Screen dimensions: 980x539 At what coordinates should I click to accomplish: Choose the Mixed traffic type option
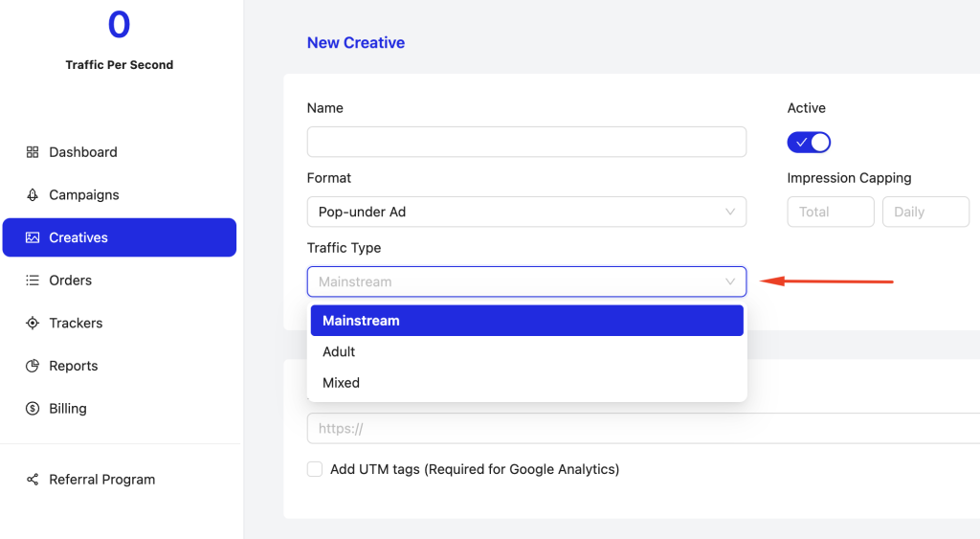tap(341, 383)
